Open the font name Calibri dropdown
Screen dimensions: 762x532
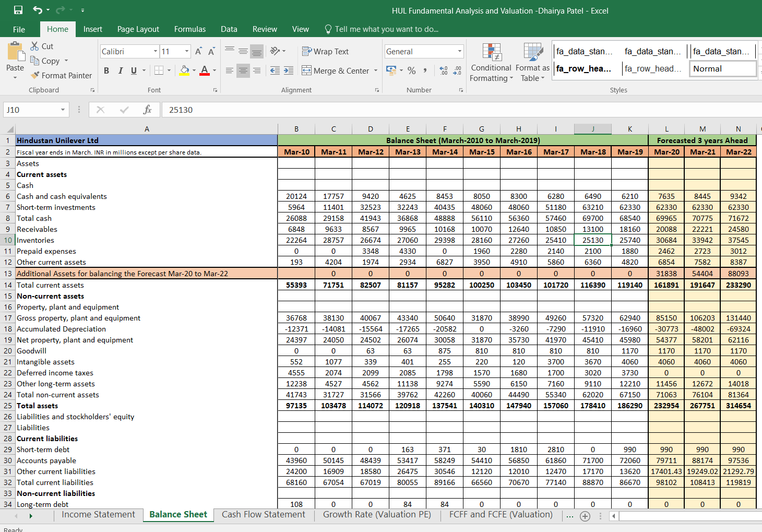tap(156, 51)
